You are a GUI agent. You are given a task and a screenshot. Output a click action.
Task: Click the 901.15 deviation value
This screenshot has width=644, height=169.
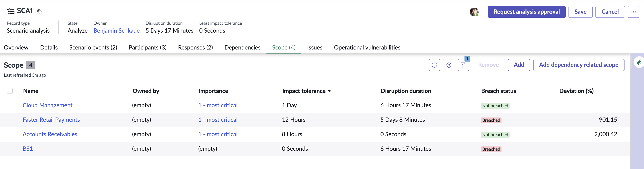pyautogui.click(x=608, y=120)
